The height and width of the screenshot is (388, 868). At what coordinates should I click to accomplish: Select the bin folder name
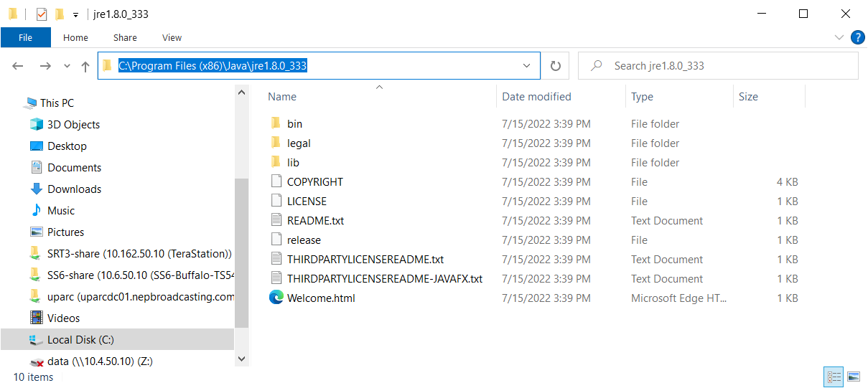click(294, 124)
